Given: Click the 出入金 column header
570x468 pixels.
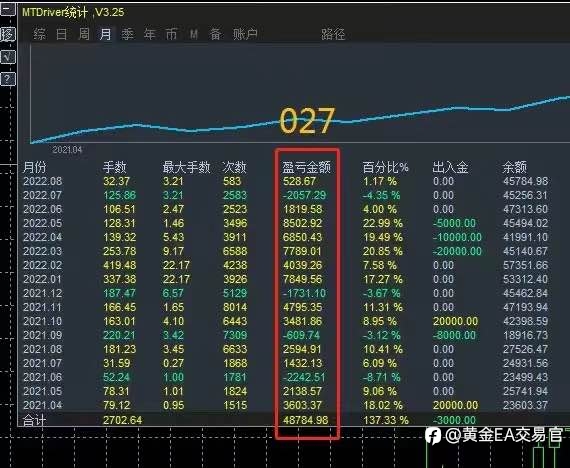Looking at the screenshot, I should pyautogui.click(x=450, y=167).
